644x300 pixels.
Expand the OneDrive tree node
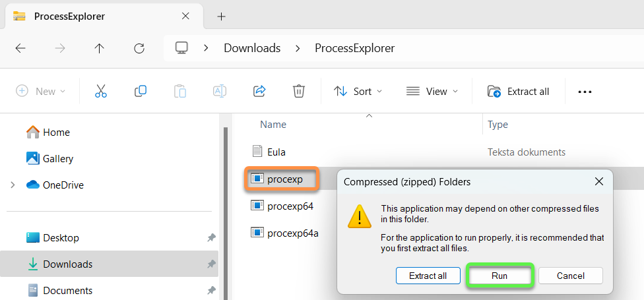click(x=13, y=185)
